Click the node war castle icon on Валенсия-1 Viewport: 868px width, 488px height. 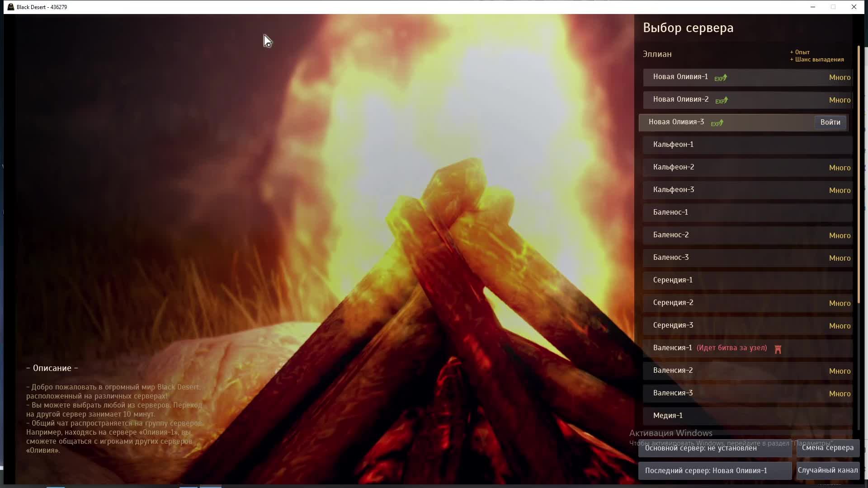(x=778, y=349)
